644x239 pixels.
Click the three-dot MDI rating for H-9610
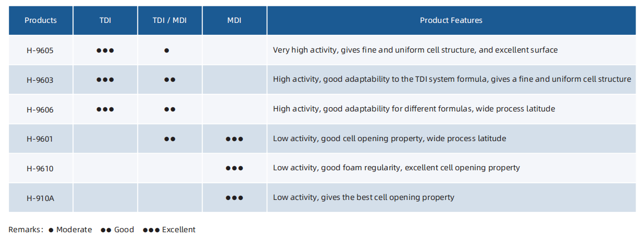[x=234, y=168]
